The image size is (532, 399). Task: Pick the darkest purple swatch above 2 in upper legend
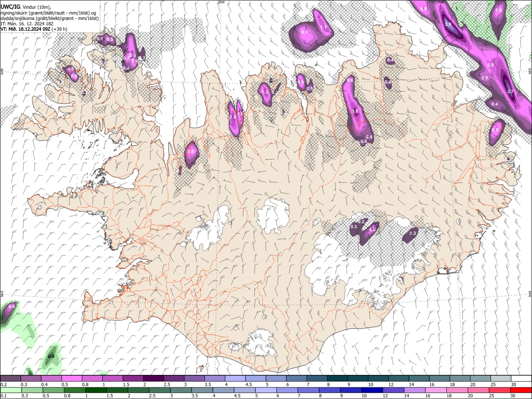(153, 379)
